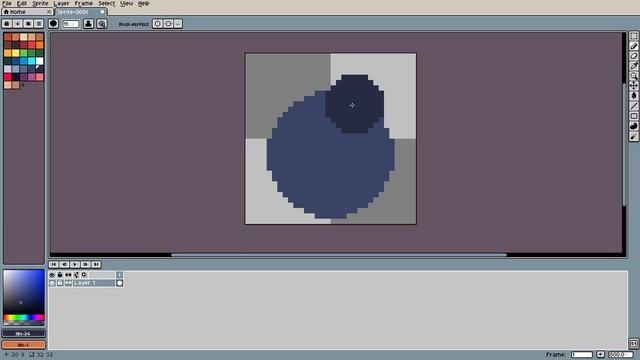Viewport: 640px width, 360px height.
Task: Toggle continuous mode on Layer 1
Action: (x=68, y=283)
